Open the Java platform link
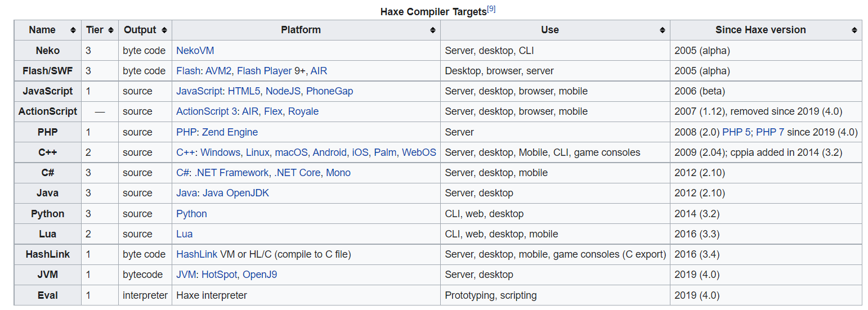The image size is (868, 310). coord(186,193)
